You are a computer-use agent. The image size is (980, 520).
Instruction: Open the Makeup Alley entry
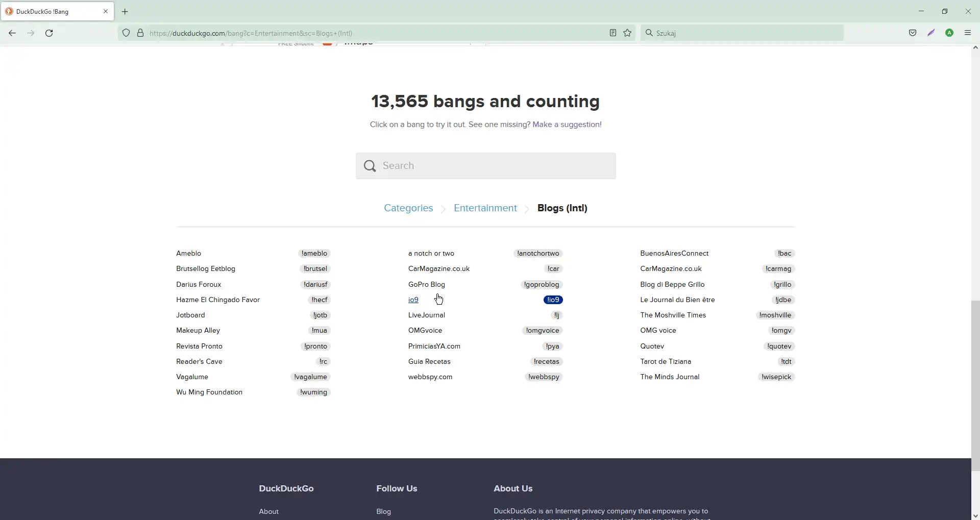(x=198, y=331)
